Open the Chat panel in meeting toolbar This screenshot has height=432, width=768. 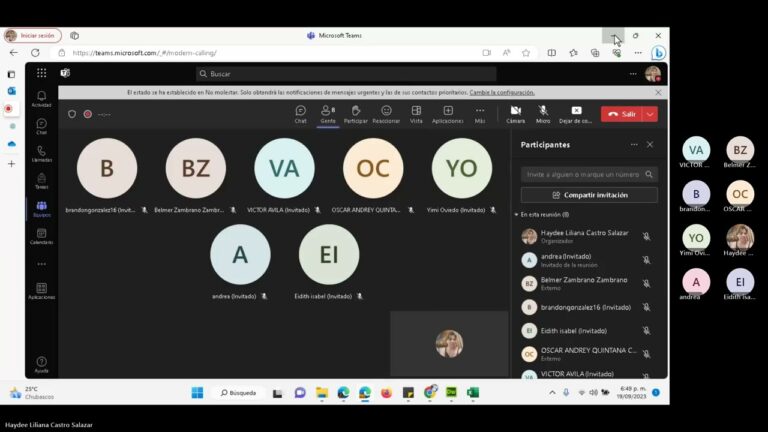[300, 114]
